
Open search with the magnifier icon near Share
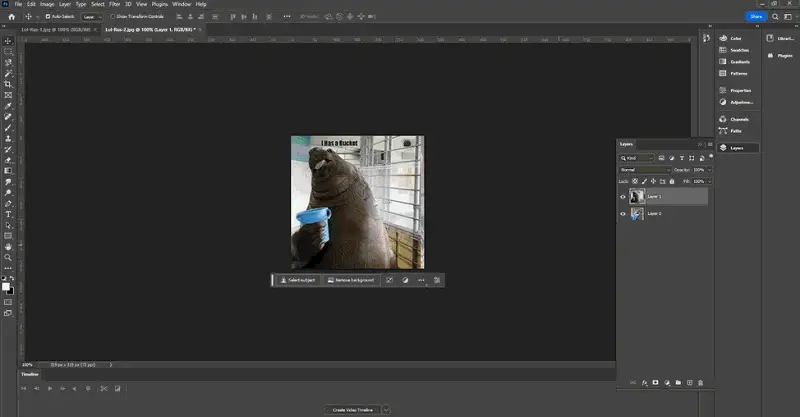pos(775,16)
